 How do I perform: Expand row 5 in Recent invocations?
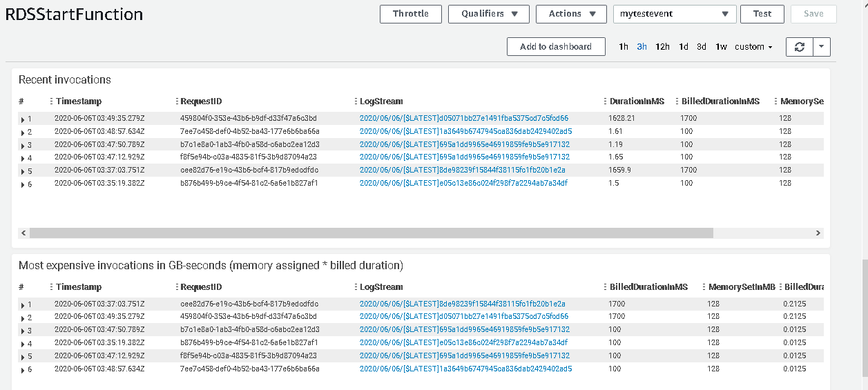point(23,171)
